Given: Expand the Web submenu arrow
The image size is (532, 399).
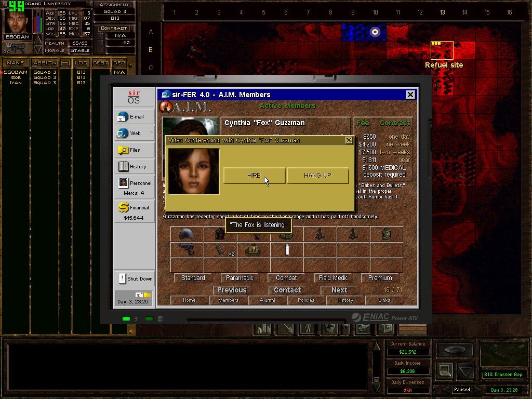Looking at the screenshot, I should [x=152, y=134].
